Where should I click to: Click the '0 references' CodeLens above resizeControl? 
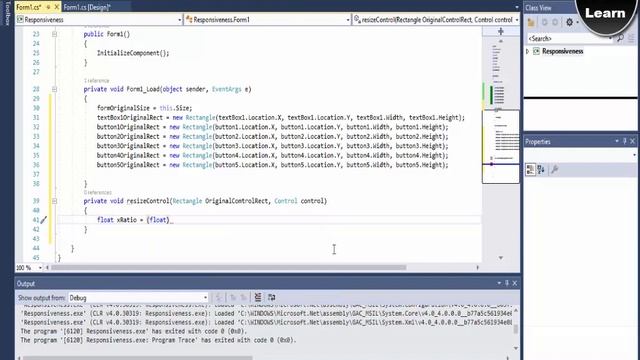coord(98,193)
